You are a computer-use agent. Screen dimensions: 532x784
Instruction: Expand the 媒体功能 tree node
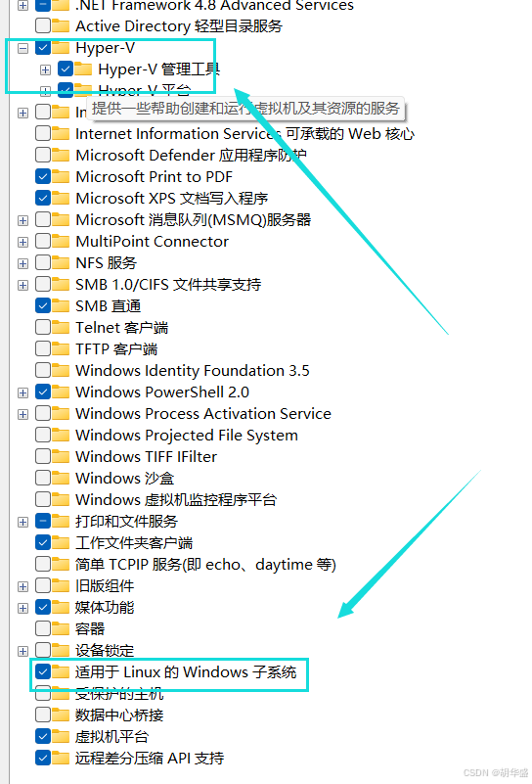click(22, 608)
